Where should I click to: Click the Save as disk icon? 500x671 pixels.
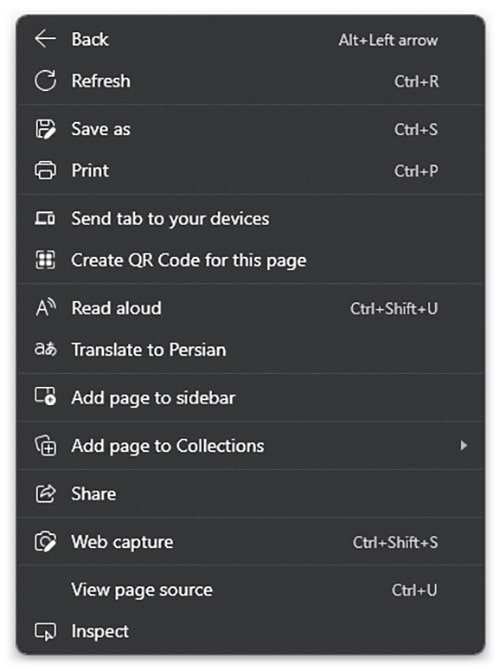[45, 129]
